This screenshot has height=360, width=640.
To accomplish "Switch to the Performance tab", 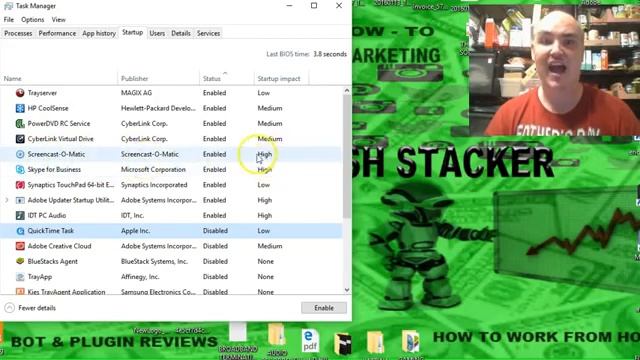I will coord(57,33).
